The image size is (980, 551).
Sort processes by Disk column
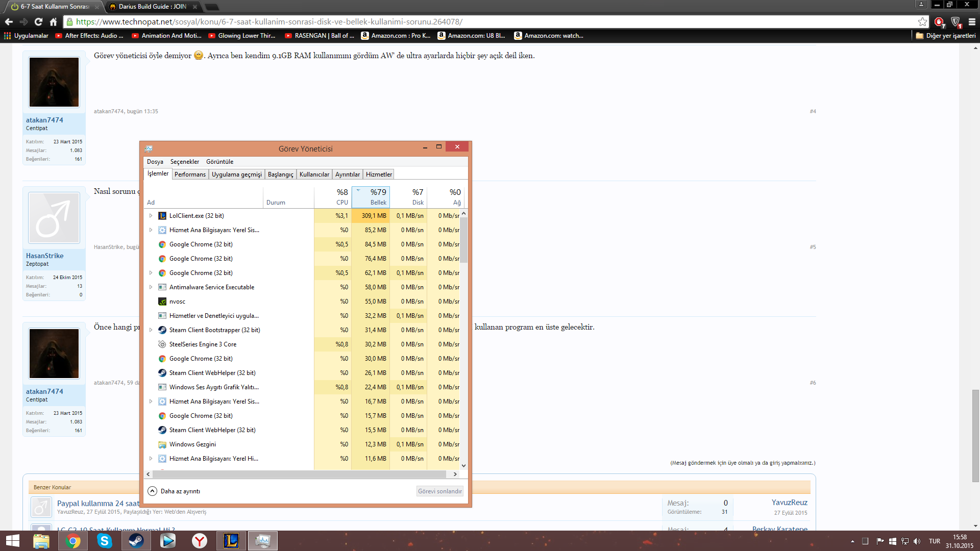(408, 197)
